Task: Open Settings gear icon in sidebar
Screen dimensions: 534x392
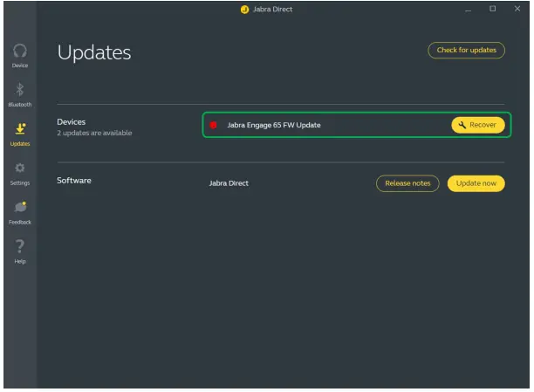Action: [x=20, y=168]
